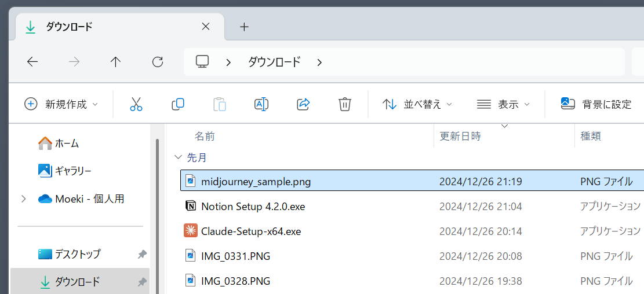Open a new tab with plus button
Viewport: 644px width, 294px height.
point(244,27)
